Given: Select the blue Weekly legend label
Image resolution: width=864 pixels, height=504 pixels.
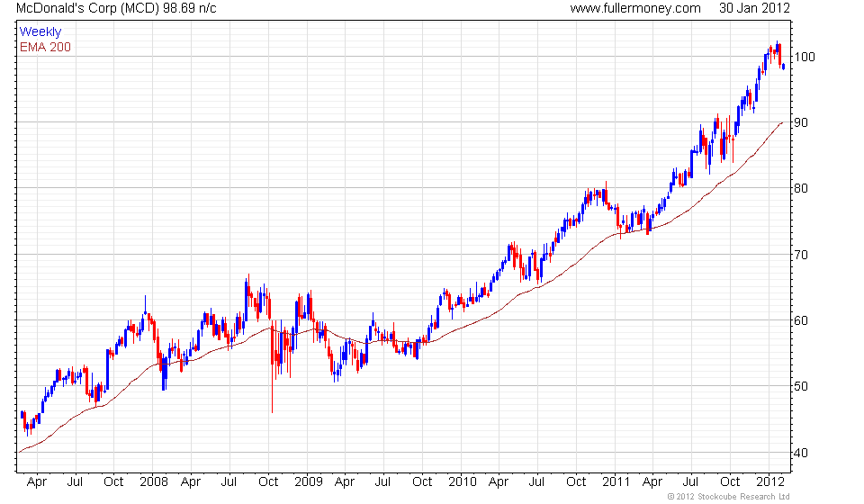Looking at the screenshot, I should coord(40,31).
